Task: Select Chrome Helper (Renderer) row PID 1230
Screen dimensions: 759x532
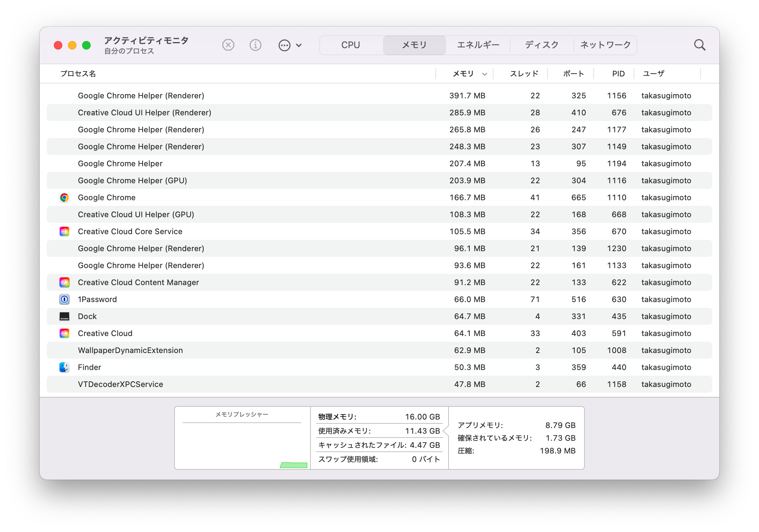Action: pos(379,248)
